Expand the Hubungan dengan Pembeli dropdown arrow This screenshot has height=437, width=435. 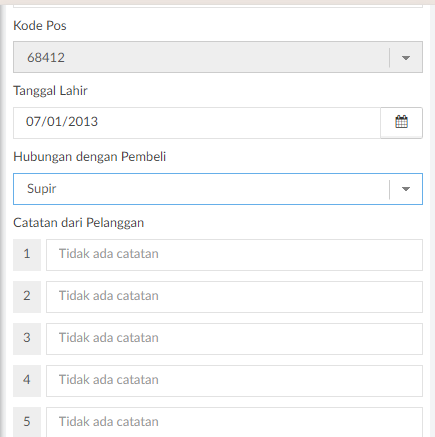[x=406, y=189]
